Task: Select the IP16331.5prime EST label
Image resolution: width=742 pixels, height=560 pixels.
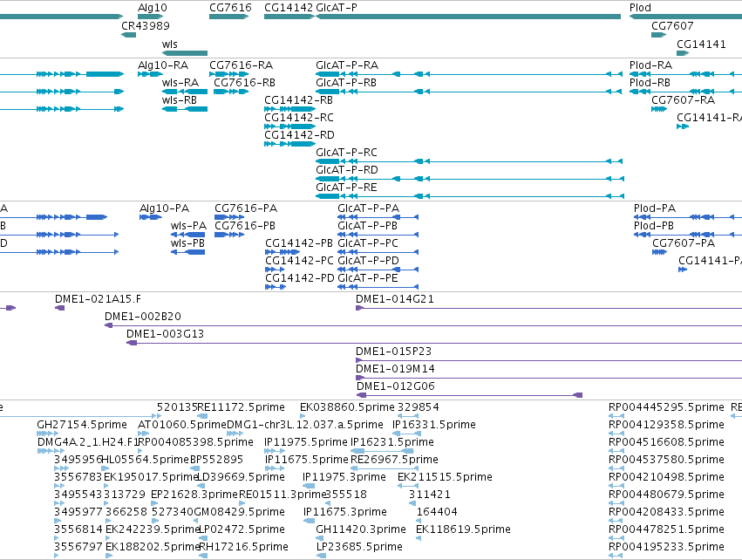Action: pos(434,425)
